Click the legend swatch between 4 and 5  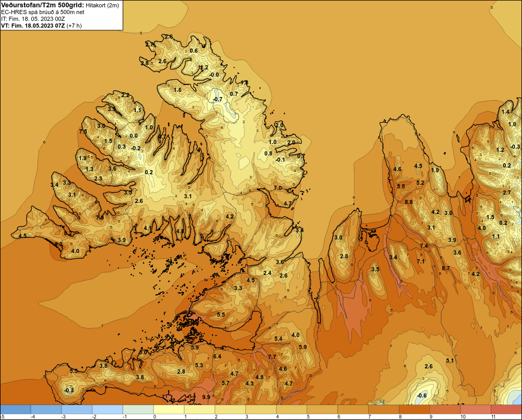pyautogui.click(x=292, y=409)
